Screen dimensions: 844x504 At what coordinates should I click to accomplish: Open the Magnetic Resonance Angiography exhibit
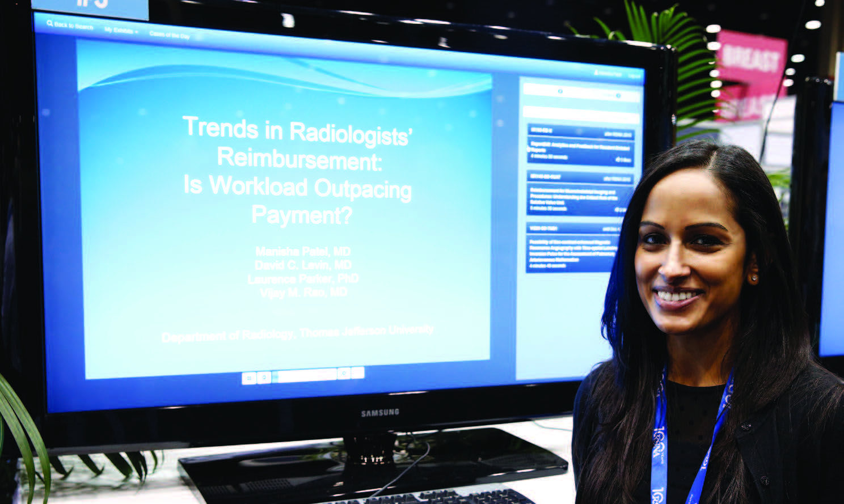point(573,251)
